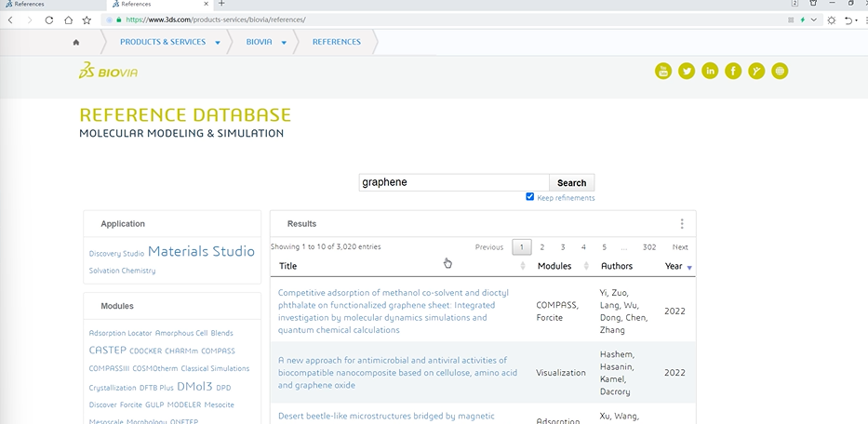This screenshot has height=424, width=868.
Task: Sort results by Modules column arrows
Action: (586, 266)
